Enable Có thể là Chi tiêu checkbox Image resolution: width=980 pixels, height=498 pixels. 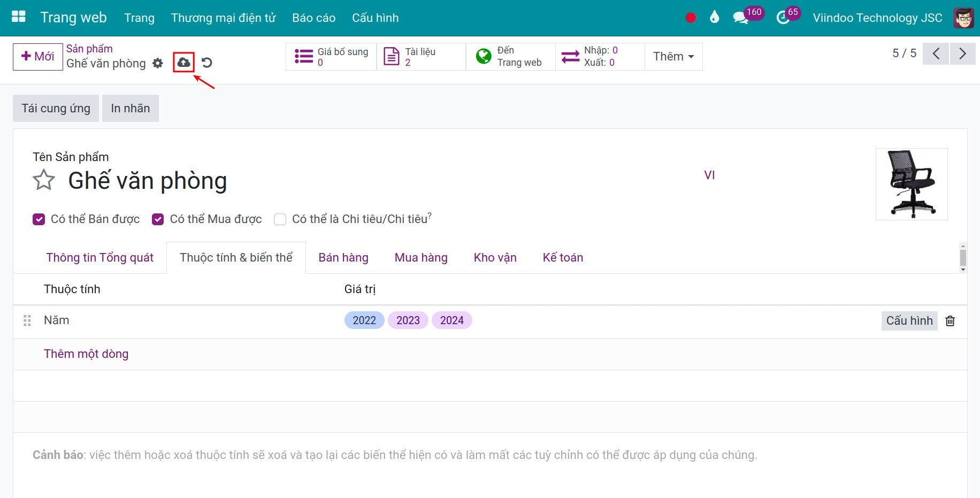(x=280, y=219)
